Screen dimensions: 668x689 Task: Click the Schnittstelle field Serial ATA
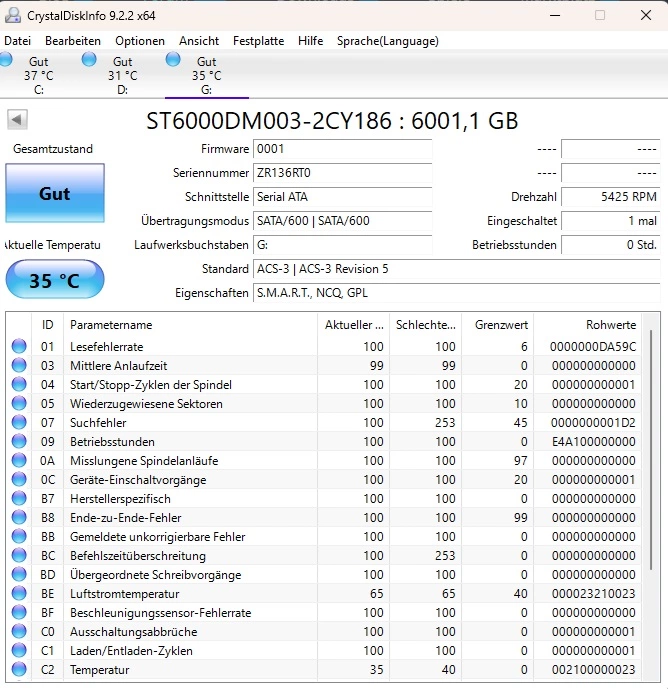pos(342,197)
